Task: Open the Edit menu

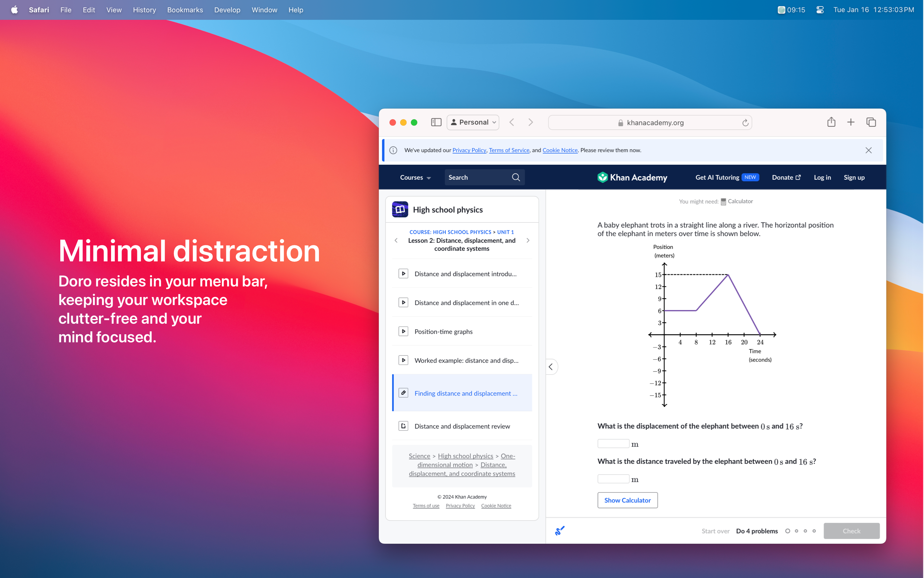Action: 89,10
